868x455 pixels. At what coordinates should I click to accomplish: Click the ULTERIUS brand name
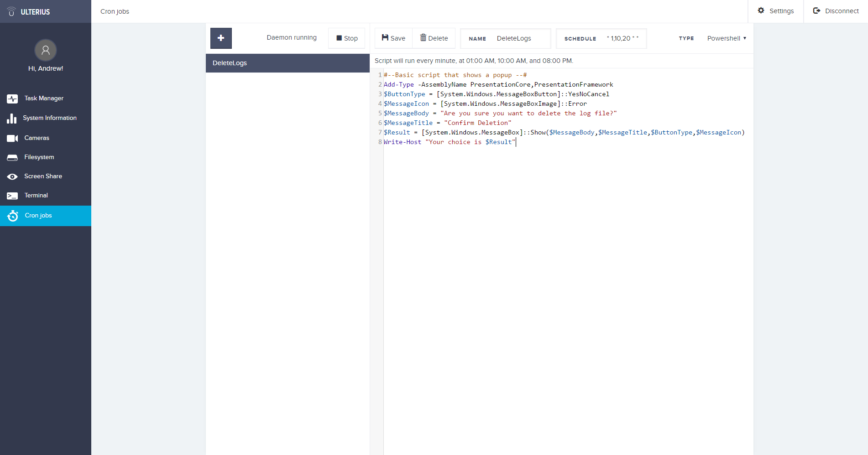click(35, 12)
